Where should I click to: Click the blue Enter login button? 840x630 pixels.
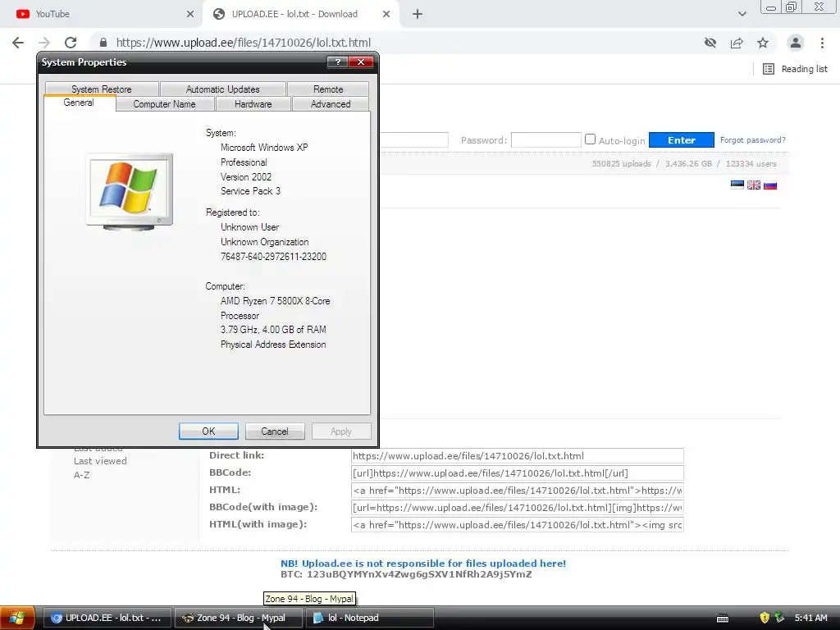click(682, 139)
